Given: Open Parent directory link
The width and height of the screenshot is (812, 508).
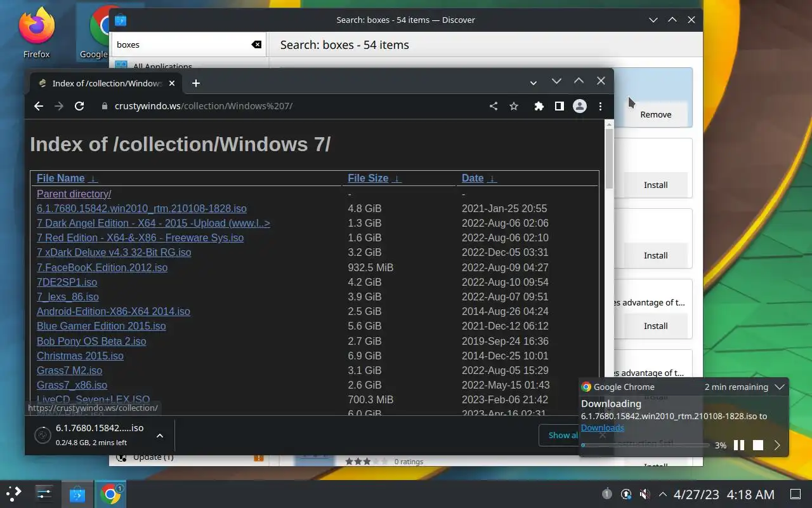Looking at the screenshot, I should click(74, 194).
